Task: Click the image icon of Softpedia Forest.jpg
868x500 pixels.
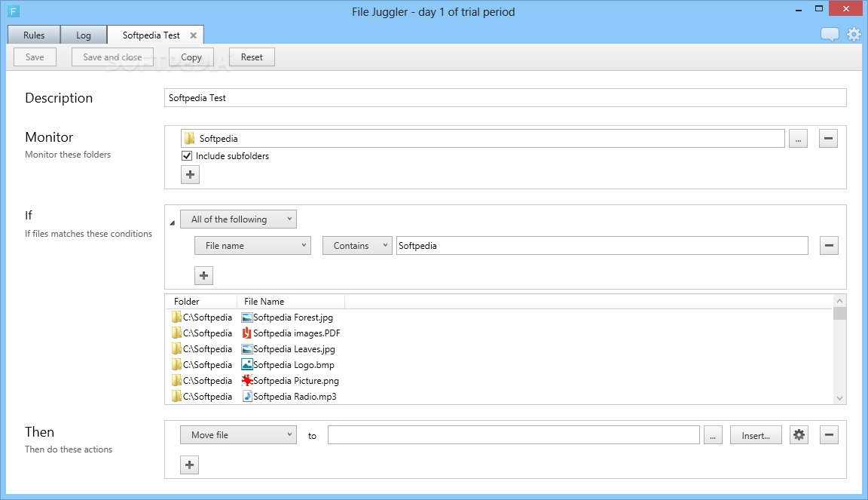Action: pos(247,317)
